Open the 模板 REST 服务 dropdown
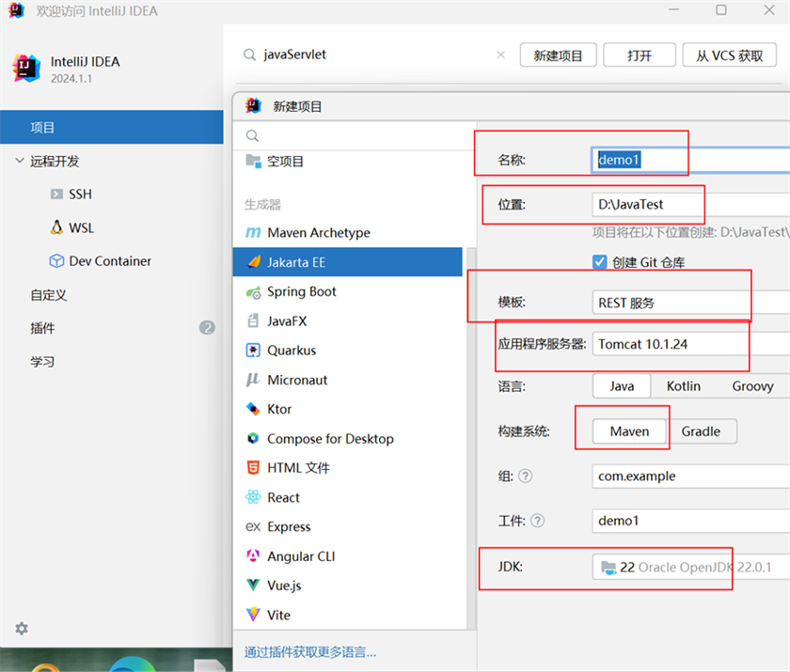The height and width of the screenshot is (672, 790). coord(690,303)
